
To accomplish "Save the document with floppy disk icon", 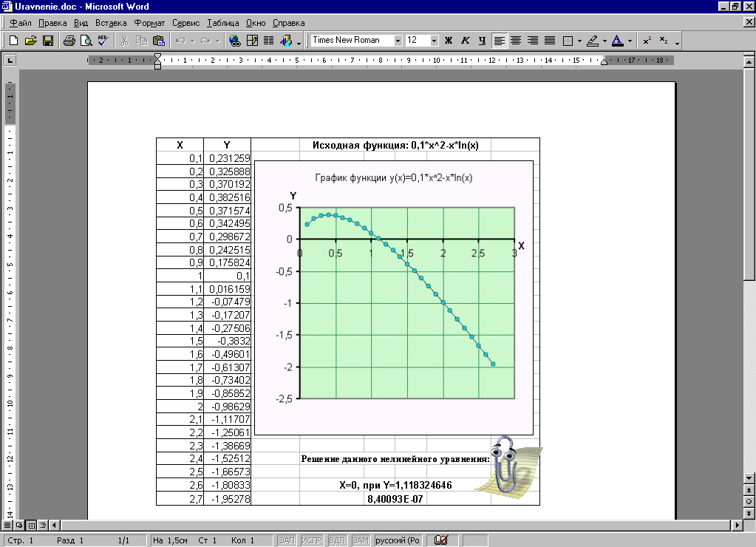I will 48,41.
